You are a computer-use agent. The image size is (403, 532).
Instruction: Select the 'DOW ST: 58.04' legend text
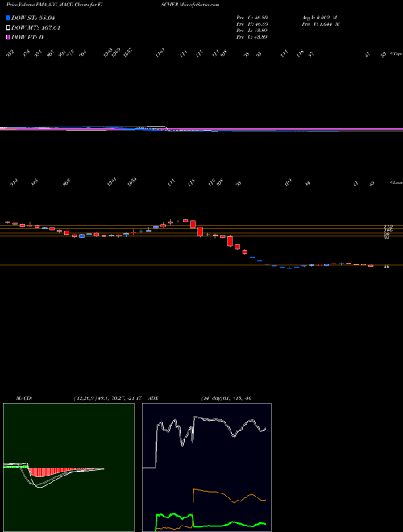tap(33, 19)
